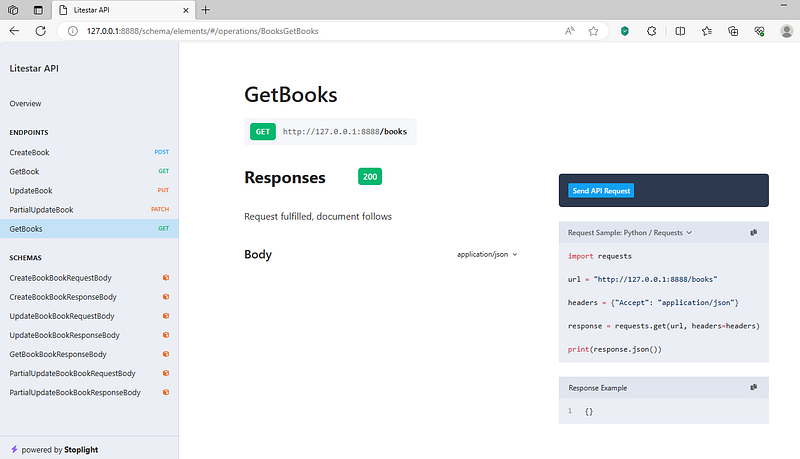Open the CreateBook POST endpoint
The height and width of the screenshot is (459, 800).
point(89,152)
